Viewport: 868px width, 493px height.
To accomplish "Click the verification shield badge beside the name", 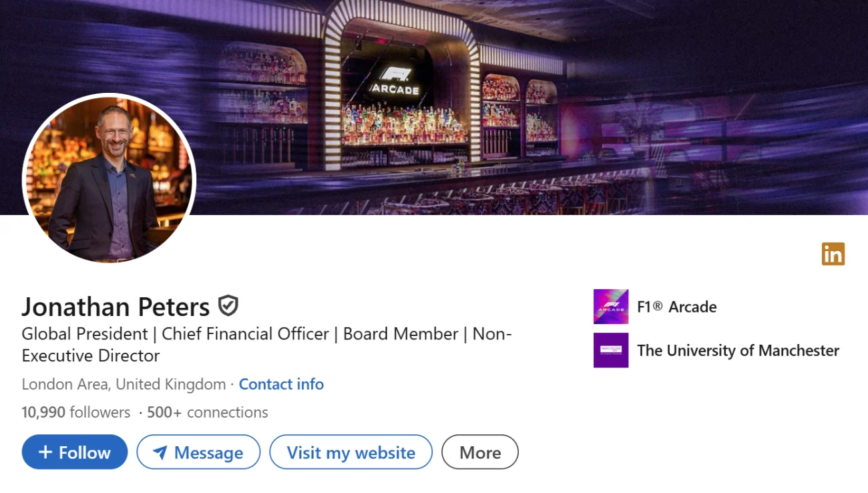I will [x=228, y=306].
